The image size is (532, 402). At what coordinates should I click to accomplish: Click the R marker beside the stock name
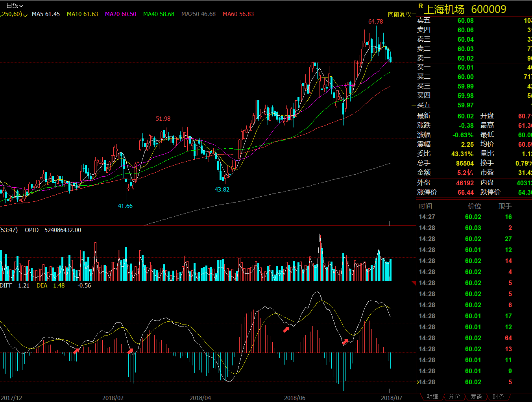click(x=420, y=6)
